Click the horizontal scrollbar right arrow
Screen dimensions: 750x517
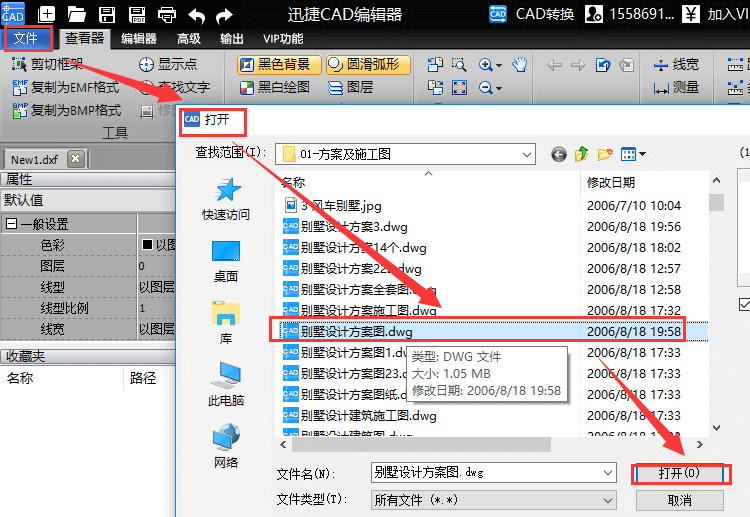pos(700,445)
